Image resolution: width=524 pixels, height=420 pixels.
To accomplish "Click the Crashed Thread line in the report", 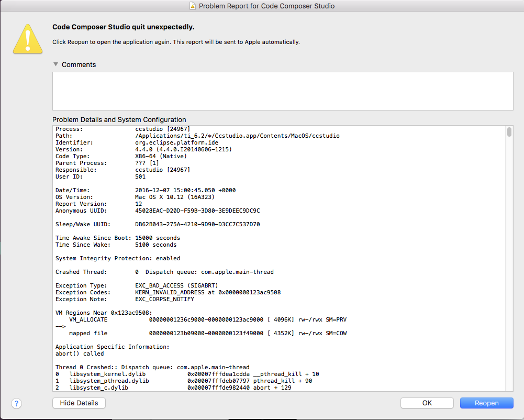I will [x=164, y=272].
